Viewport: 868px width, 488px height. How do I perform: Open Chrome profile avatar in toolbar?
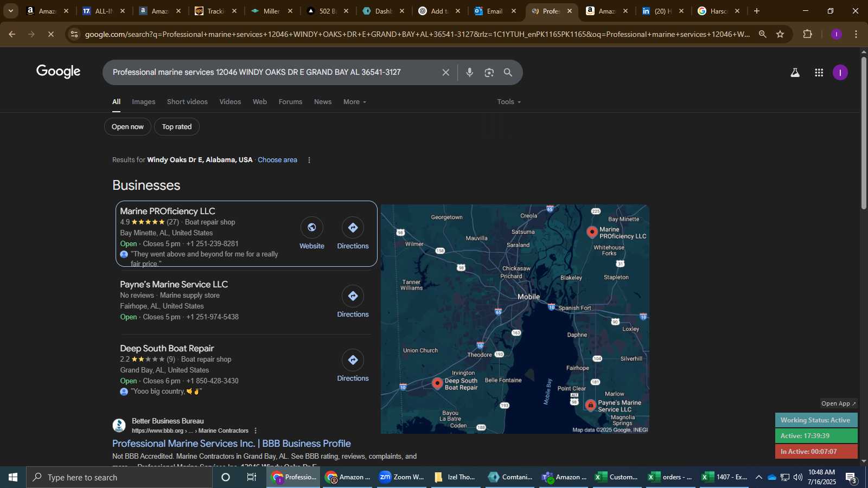click(x=837, y=34)
